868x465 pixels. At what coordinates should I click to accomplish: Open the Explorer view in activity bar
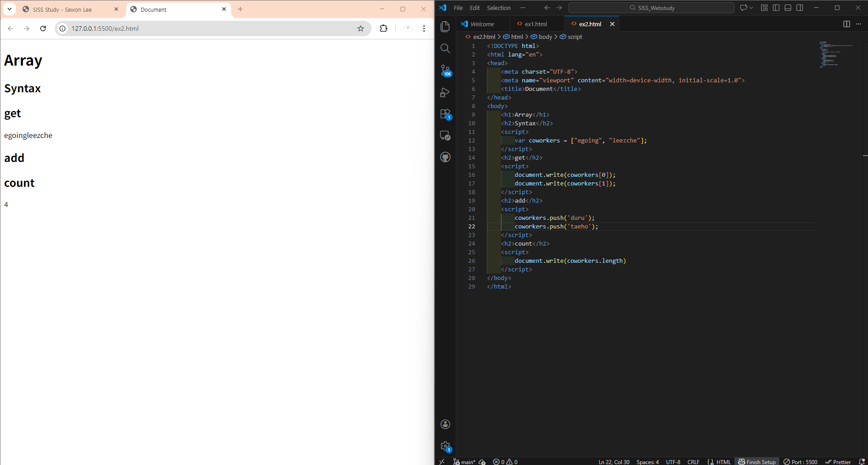[x=445, y=27]
